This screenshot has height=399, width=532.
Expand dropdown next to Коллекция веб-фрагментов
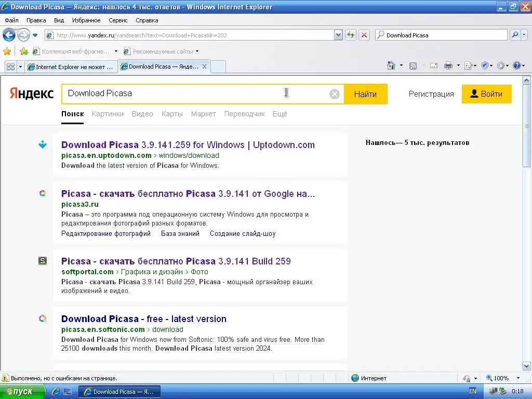tap(116, 51)
